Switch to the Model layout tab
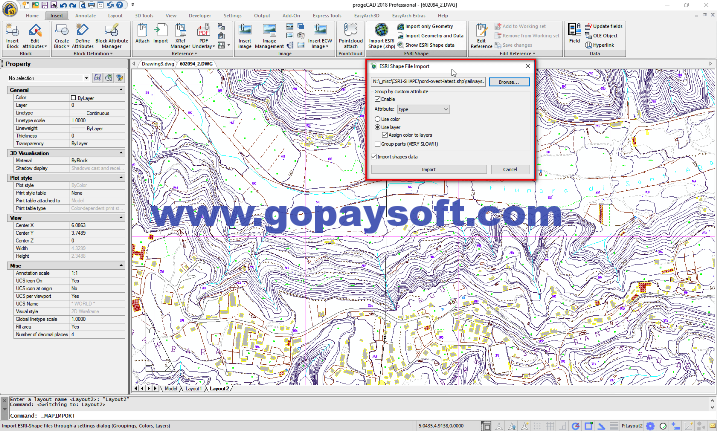Viewport: 717px width, 431px height. pos(171,388)
